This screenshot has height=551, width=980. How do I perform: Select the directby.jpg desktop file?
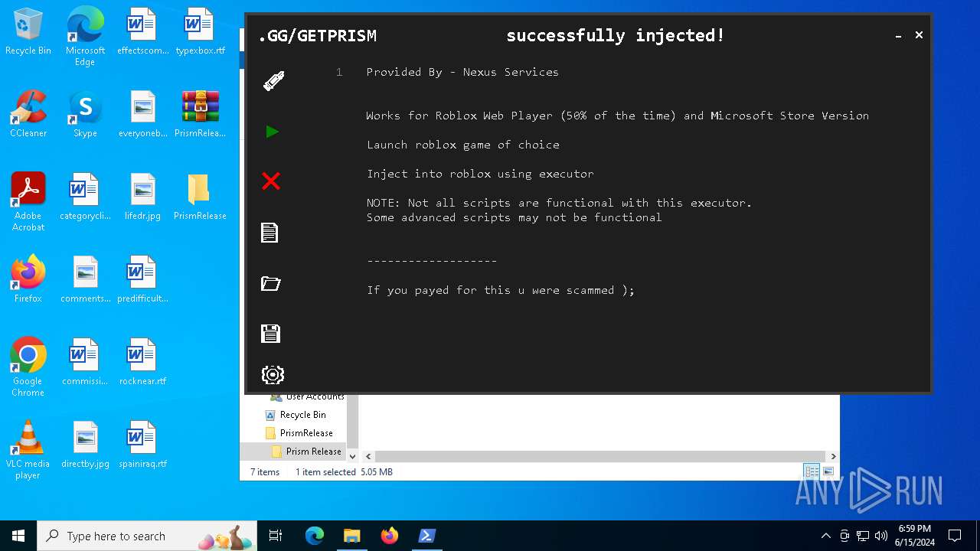85,445
